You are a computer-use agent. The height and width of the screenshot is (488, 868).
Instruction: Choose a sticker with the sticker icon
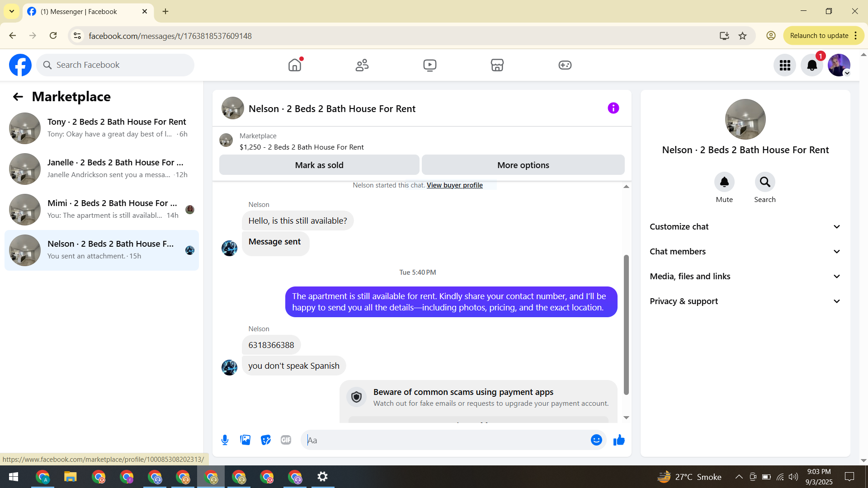coord(266,440)
